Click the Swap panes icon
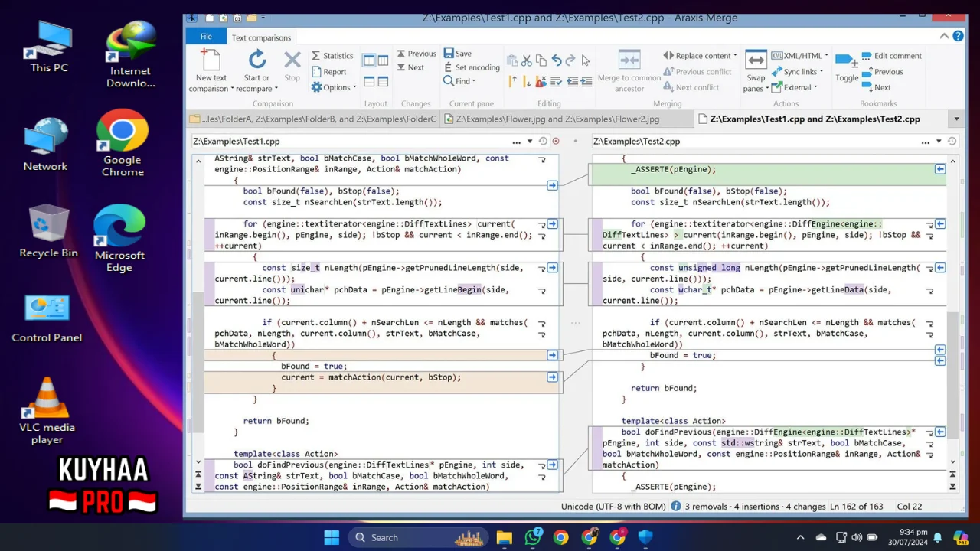This screenshot has height=551, width=980. 756,60
